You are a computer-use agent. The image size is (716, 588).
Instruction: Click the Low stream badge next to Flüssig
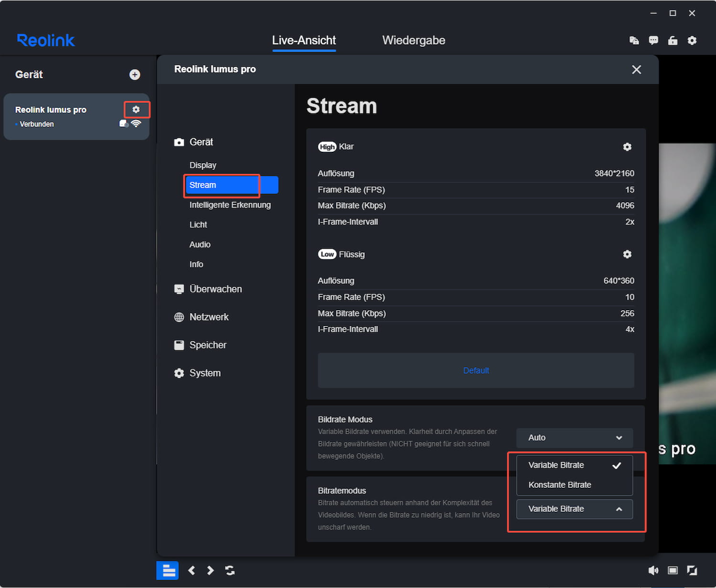pos(327,254)
